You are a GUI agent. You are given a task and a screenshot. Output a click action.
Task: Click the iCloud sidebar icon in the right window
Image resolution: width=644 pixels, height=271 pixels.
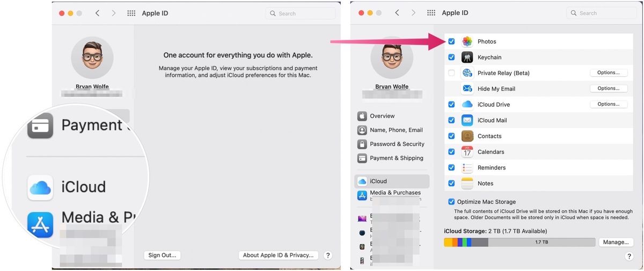tap(362, 181)
